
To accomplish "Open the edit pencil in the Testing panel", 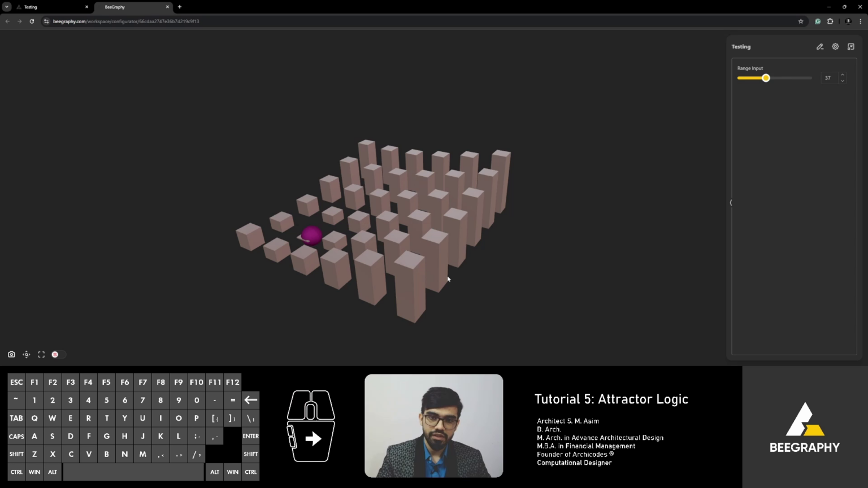I will tap(820, 47).
